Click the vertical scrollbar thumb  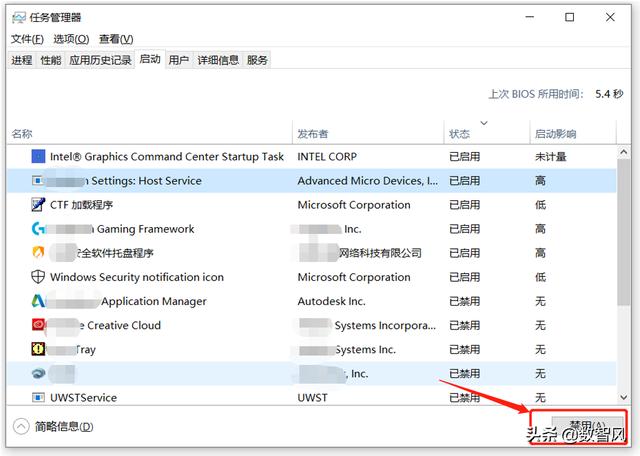tap(623, 232)
